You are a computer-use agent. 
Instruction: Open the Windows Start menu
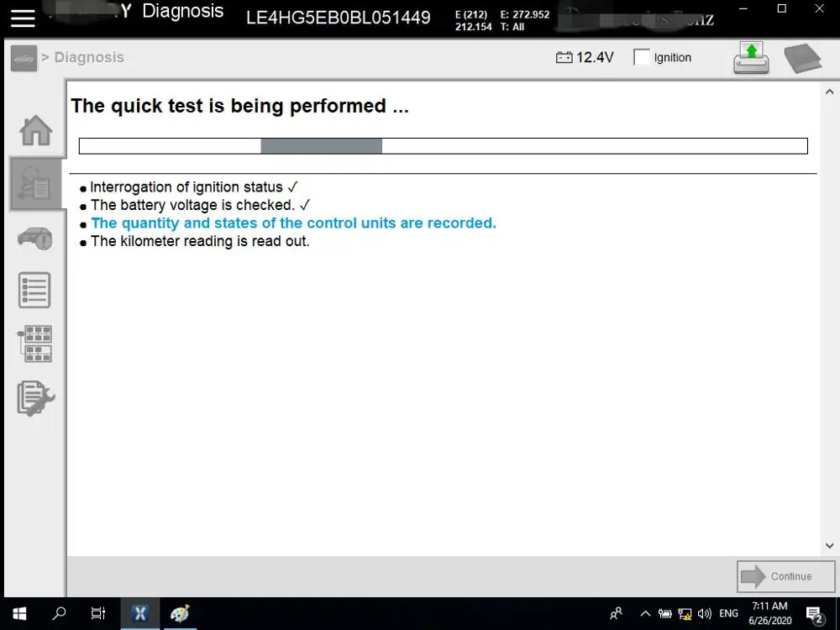[19, 613]
